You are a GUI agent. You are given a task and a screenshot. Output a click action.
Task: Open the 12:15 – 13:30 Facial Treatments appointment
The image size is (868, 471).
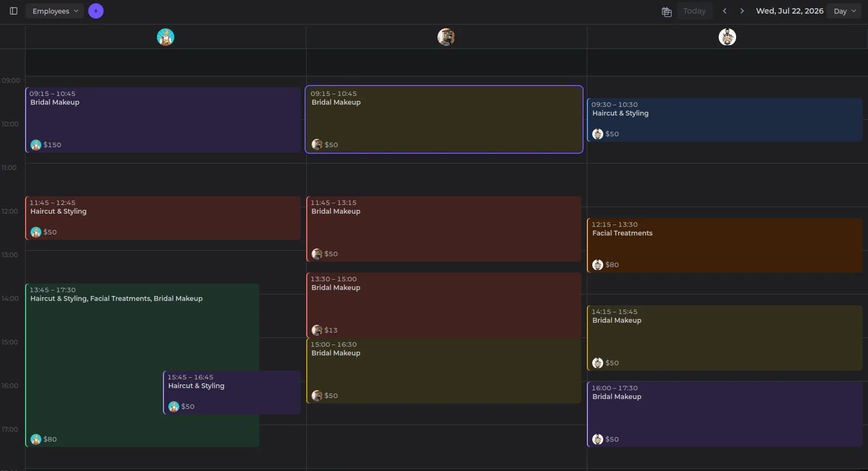coord(725,245)
